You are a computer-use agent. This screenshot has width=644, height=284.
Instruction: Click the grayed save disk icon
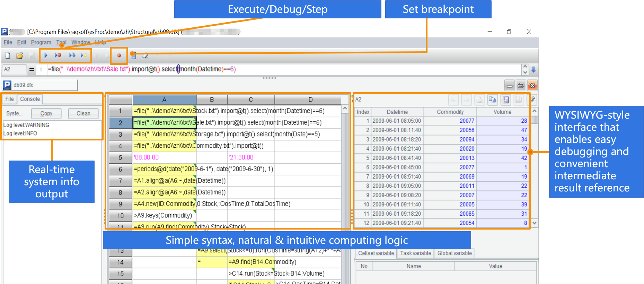pyautogui.click(x=32, y=55)
